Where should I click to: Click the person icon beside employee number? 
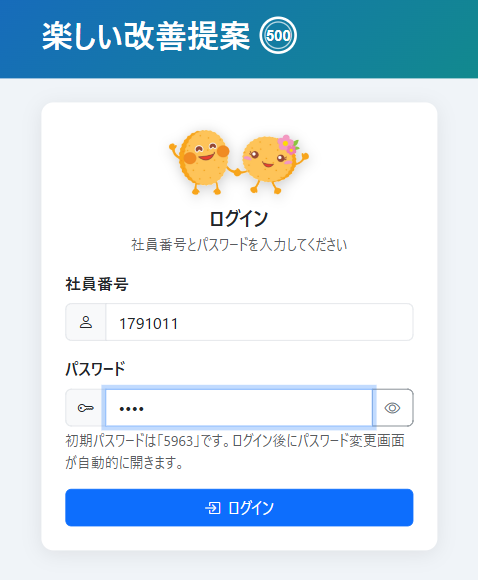86,322
